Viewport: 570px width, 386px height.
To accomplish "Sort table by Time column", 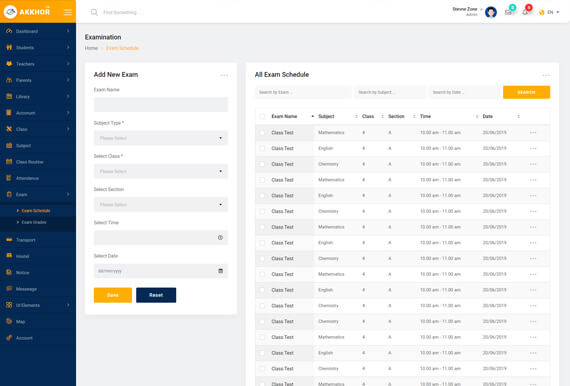I will click(425, 116).
